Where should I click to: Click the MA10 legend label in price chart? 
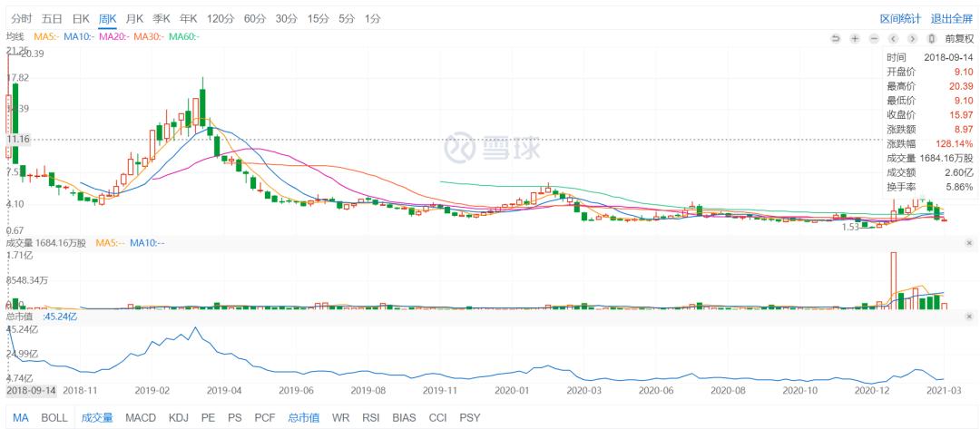(x=79, y=37)
